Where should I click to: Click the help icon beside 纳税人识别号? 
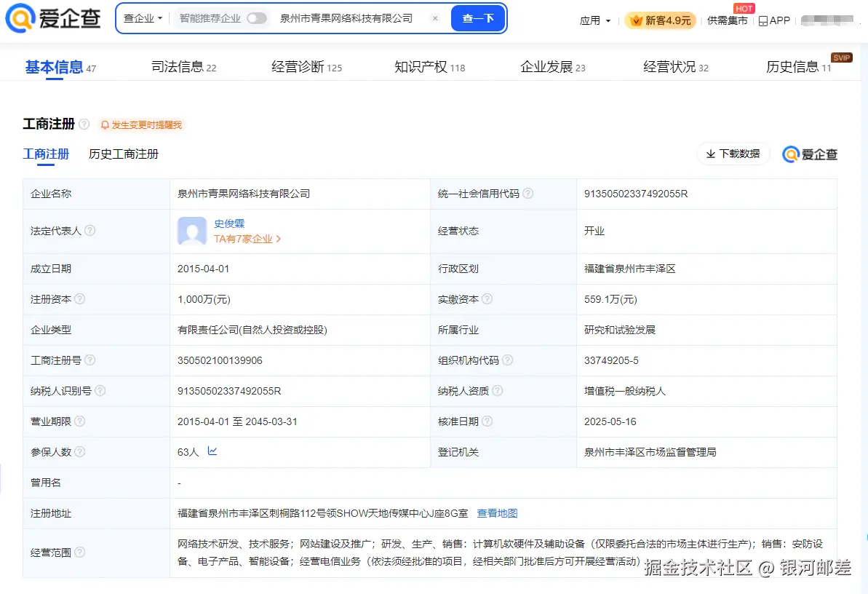(100, 391)
